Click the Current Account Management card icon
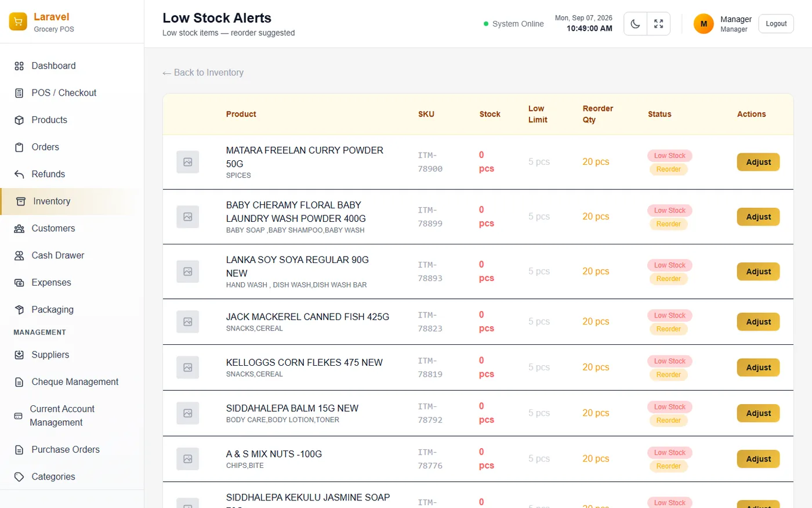The height and width of the screenshot is (508, 812). [18, 416]
